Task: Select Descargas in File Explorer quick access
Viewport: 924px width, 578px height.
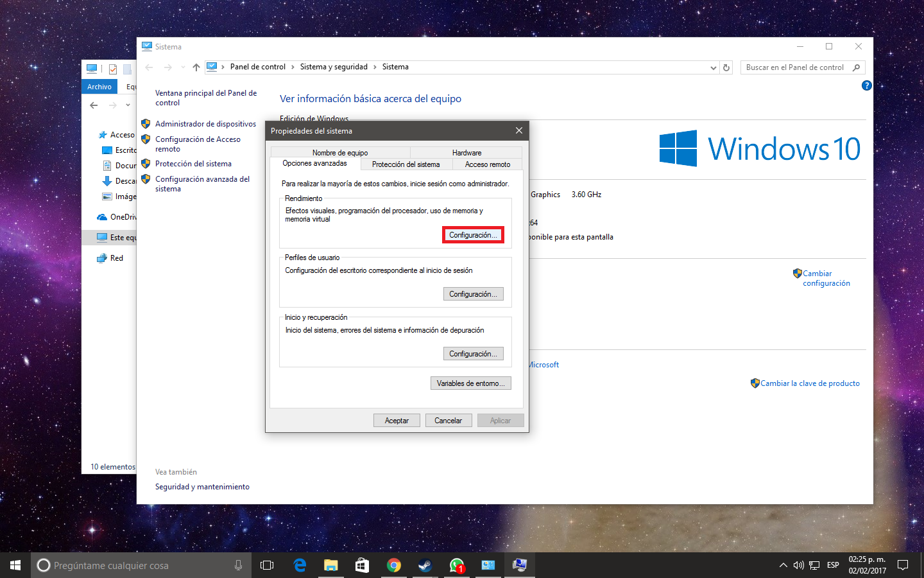Action: [119, 181]
